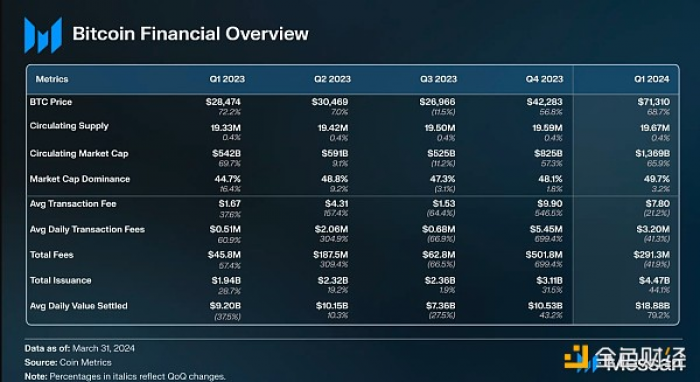Click the Coin Metrics source text
700x382 pixels.
point(85,362)
